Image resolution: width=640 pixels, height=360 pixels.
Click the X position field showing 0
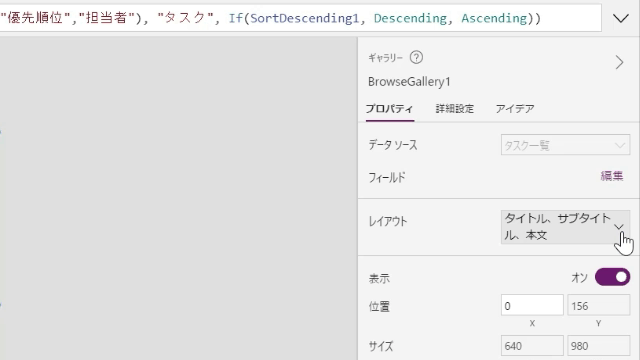point(532,305)
